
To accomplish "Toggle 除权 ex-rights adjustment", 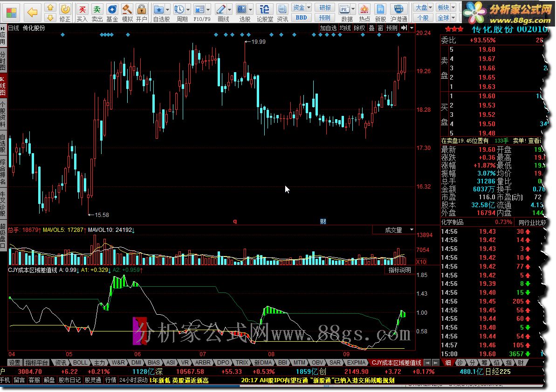I will pos(359,28).
